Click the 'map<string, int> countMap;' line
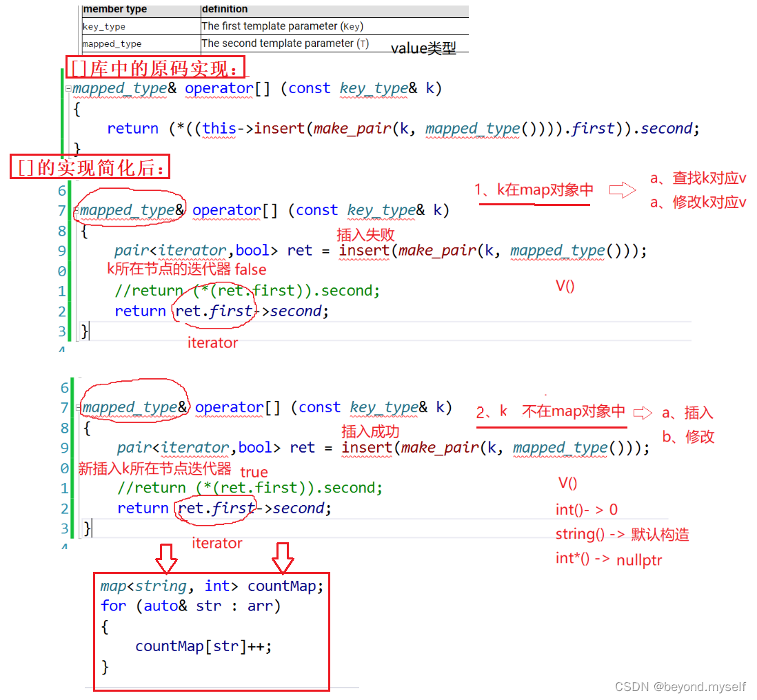The width and height of the screenshot is (757, 700). pos(212,586)
